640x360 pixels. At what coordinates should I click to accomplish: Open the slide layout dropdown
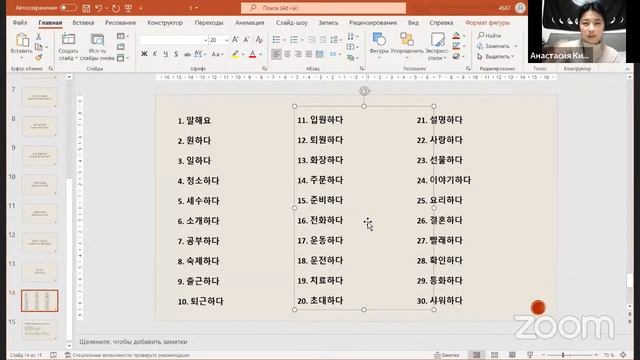122,36
